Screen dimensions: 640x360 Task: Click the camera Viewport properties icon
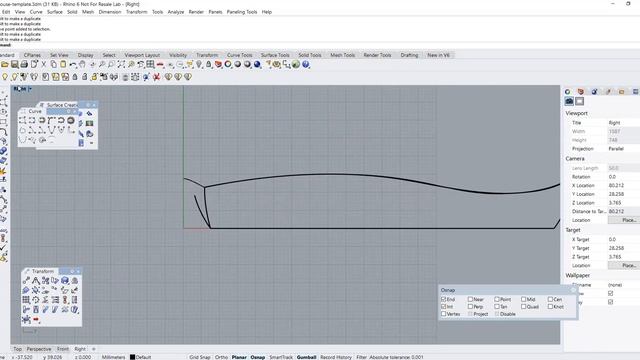click(569, 101)
